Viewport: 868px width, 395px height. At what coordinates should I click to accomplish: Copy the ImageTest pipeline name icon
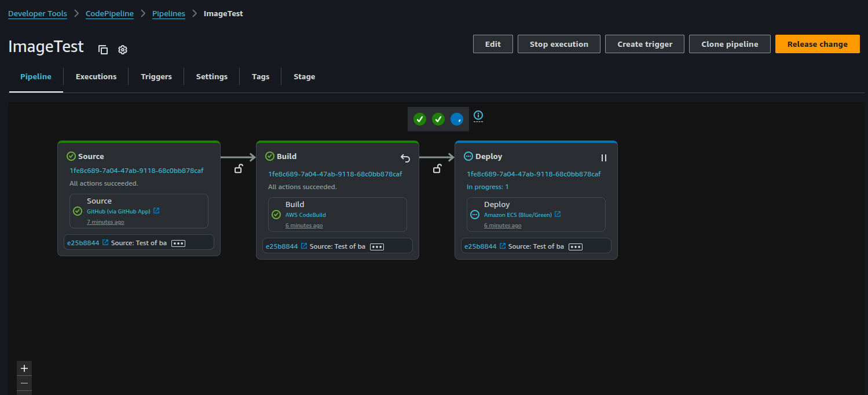click(x=103, y=50)
